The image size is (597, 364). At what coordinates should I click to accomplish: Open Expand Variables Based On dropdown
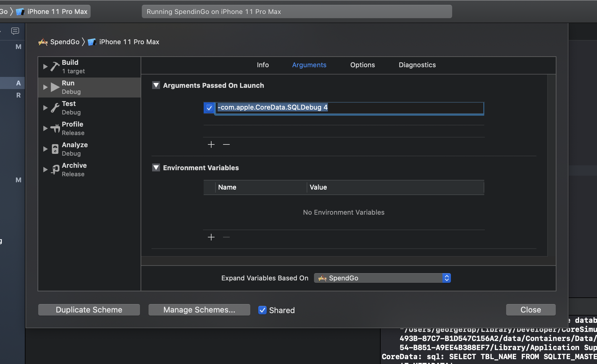382,278
